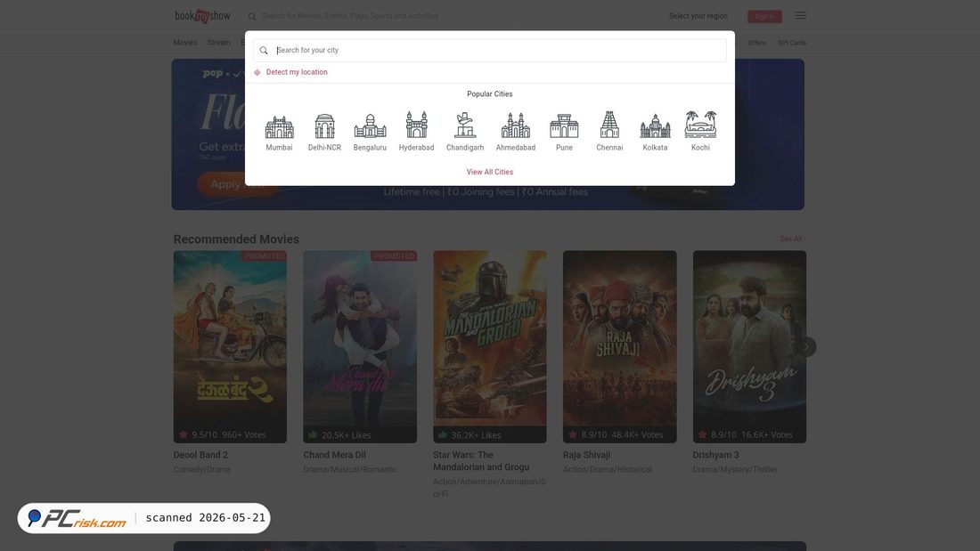Open View All Cities link

tap(490, 172)
